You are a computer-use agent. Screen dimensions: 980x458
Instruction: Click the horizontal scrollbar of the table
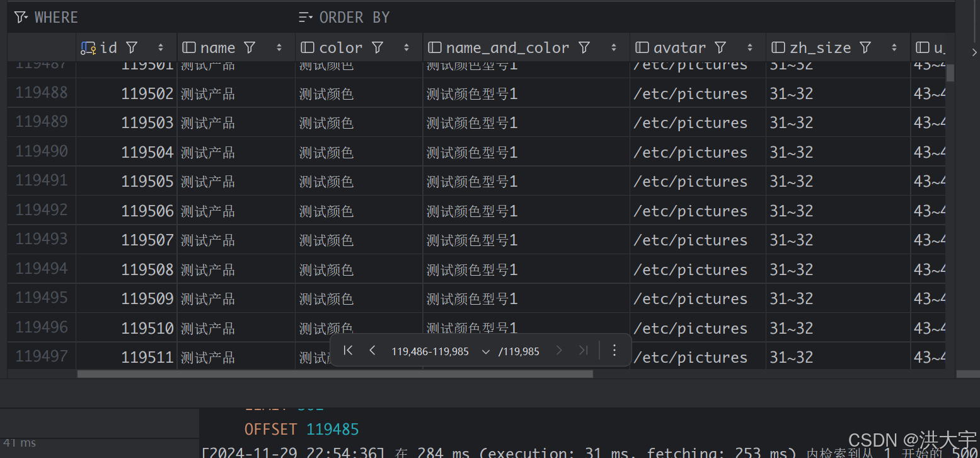[x=335, y=374]
